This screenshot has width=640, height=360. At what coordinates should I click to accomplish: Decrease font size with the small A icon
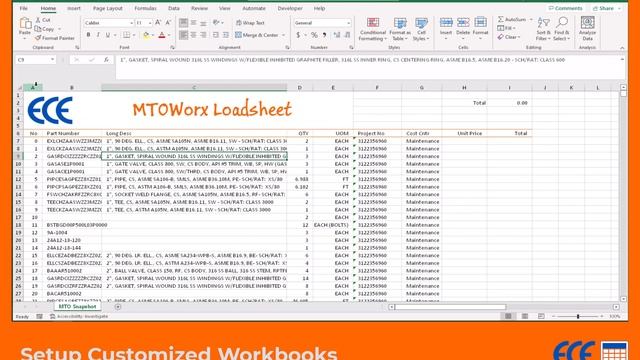[x=168, y=23]
